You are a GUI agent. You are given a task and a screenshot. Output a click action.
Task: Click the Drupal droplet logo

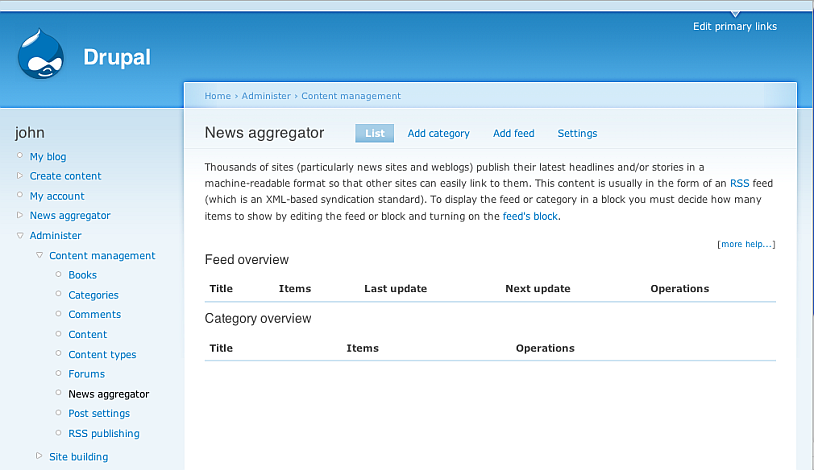(41, 55)
